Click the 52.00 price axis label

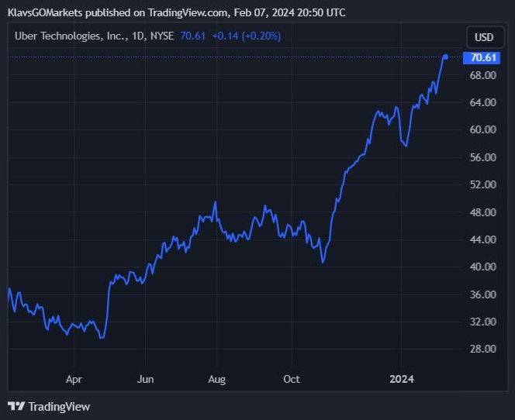[x=482, y=184]
